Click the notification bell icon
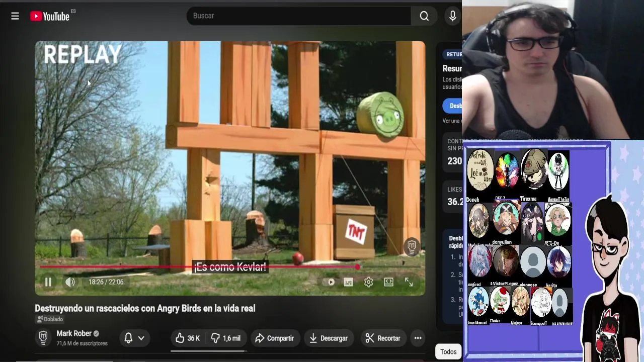Image resolution: width=644 pixels, height=362 pixels. pos(128,338)
